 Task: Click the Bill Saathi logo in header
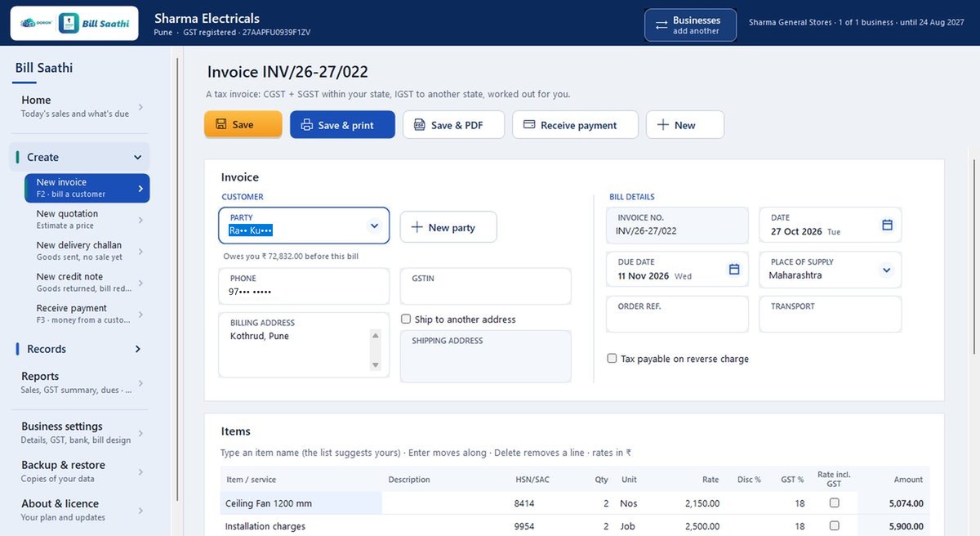74,24
